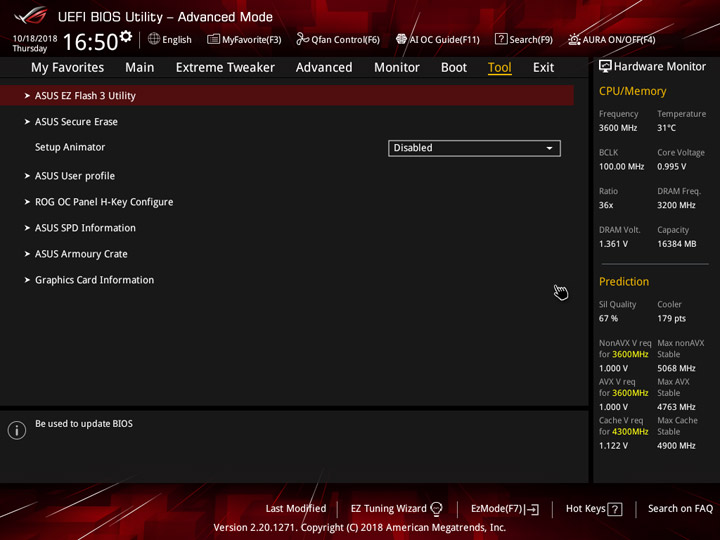
Task: Expand ASUS Secure Erase arrow
Action: [27, 122]
